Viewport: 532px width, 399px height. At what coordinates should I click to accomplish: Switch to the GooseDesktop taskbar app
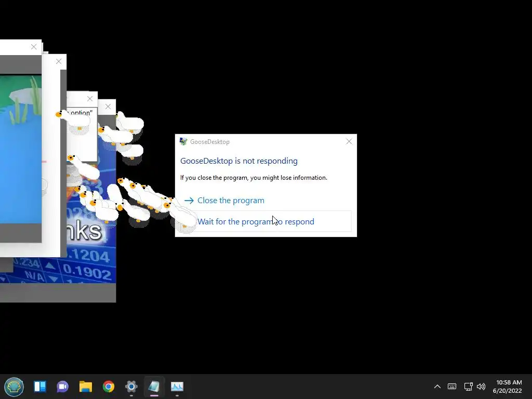tap(154, 387)
